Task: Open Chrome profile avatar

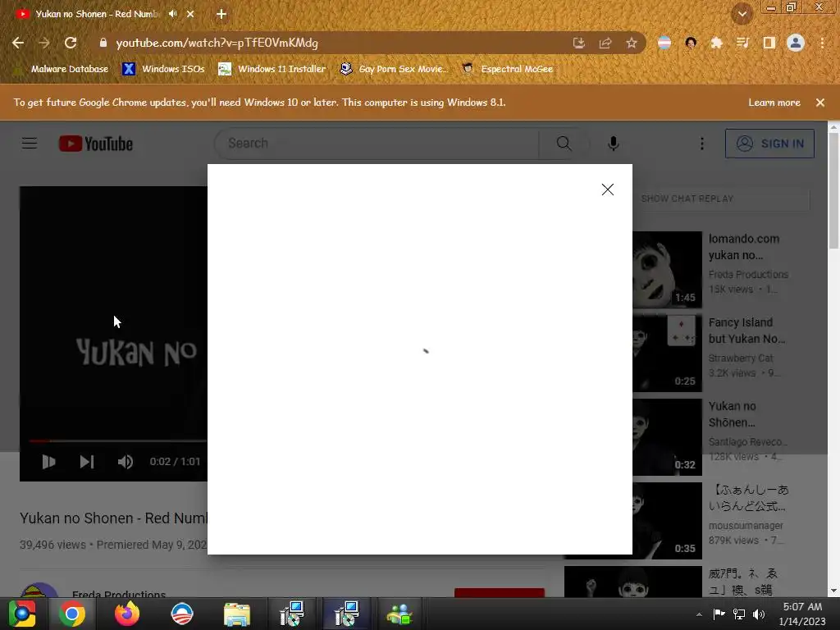Action: tap(796, 43)
